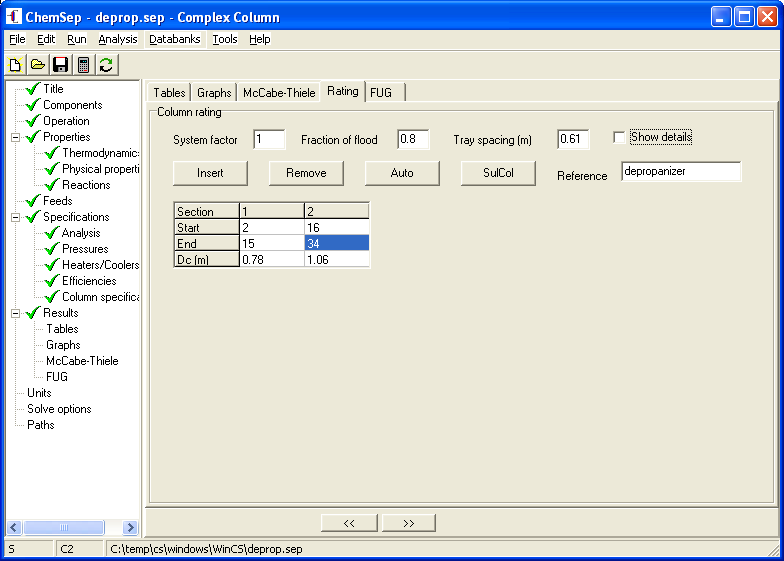Click the Dc cell value 1.06

tap(336, 260)
